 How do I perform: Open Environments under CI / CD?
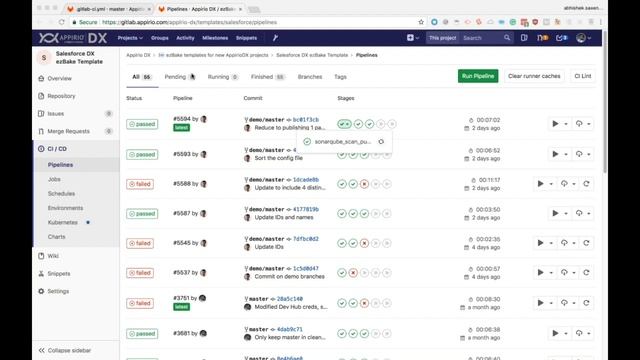pyautogui.click(x=65, y=208)
